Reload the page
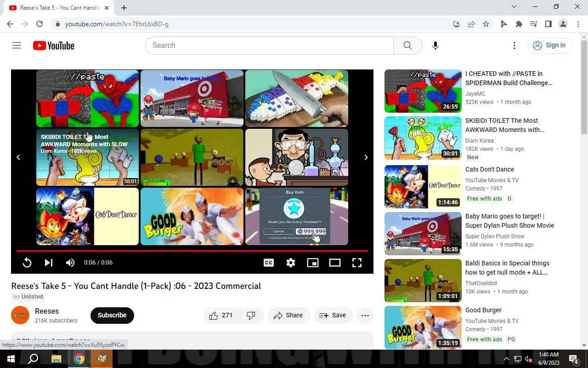 point(40,24)
